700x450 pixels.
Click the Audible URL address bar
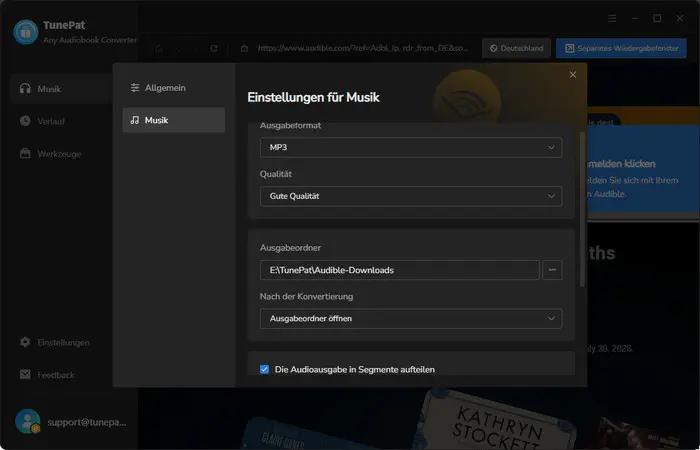point(362,48)
